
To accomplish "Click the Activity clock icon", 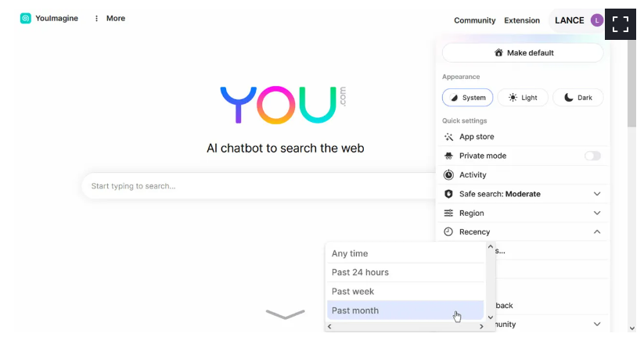I will click(448, 175).
